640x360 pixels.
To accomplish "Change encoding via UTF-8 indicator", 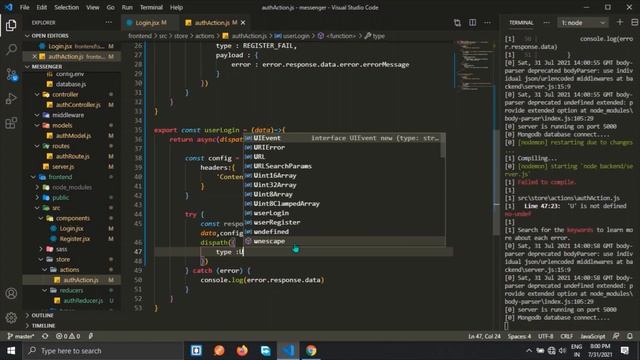I will pos(545,336).
